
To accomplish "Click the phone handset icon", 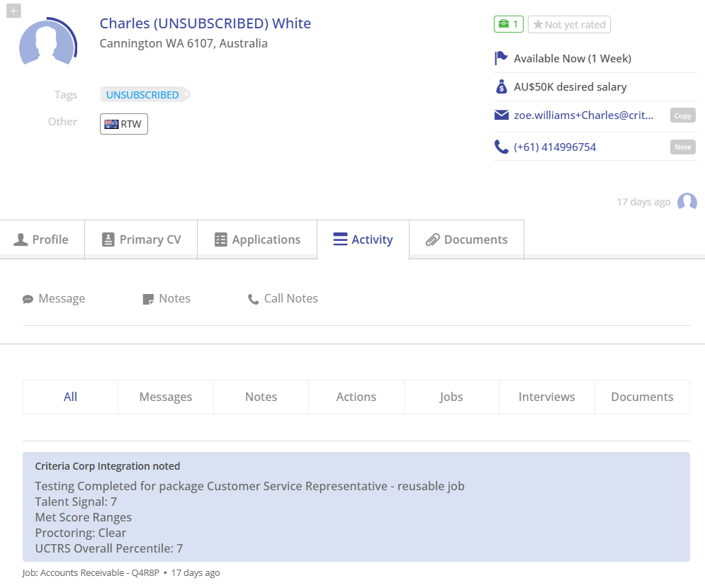I will pos(502,147).
